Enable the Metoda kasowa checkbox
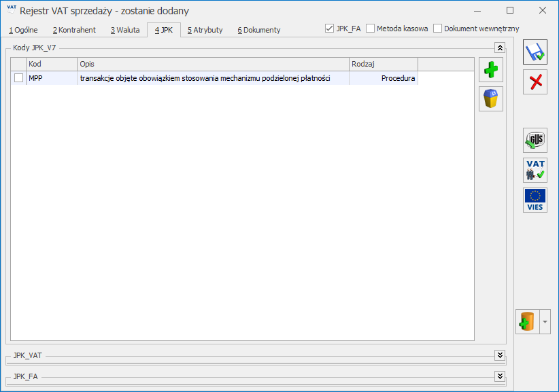 [x=371, y=29]
